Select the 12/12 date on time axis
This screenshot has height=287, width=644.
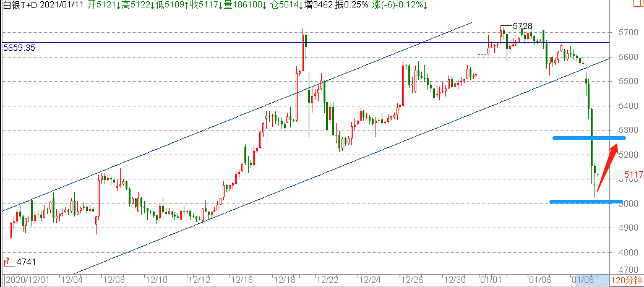199,281
